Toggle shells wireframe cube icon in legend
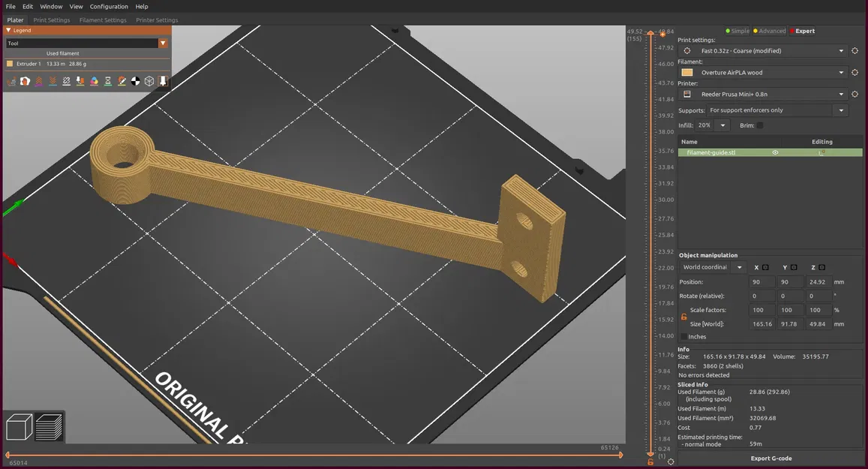 click(x=149, y=81)
